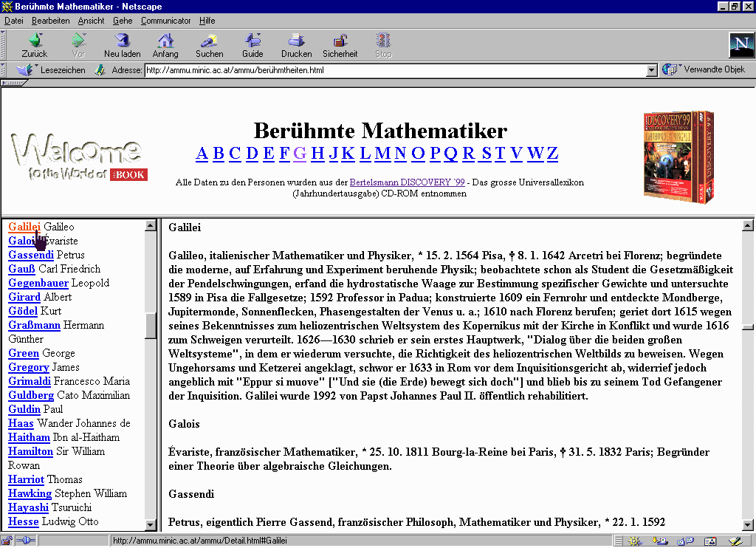The width and height of the screenshot is (756, 548).
Task: Open the Communicator menu
Action: (x=166, y=21)
